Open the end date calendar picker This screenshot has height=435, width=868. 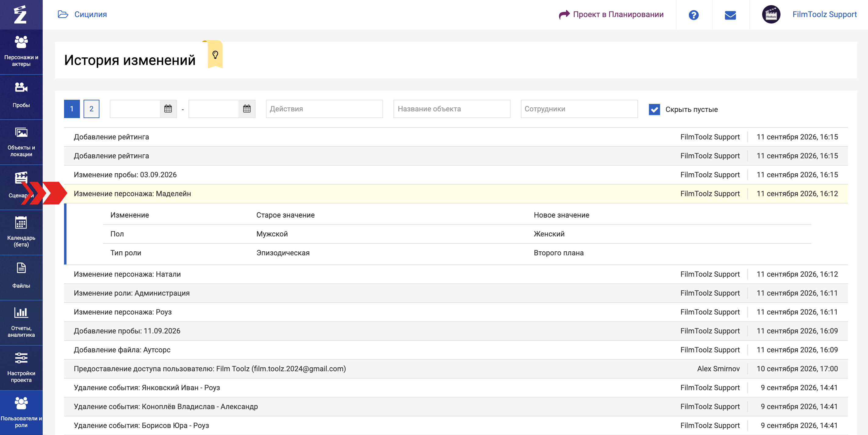tap(247, 109)
